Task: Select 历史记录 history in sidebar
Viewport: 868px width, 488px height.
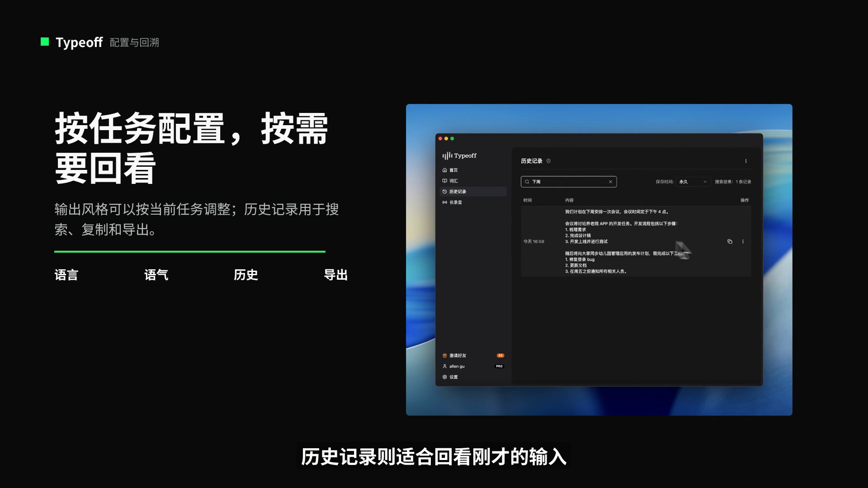Action: click(473, 192)
